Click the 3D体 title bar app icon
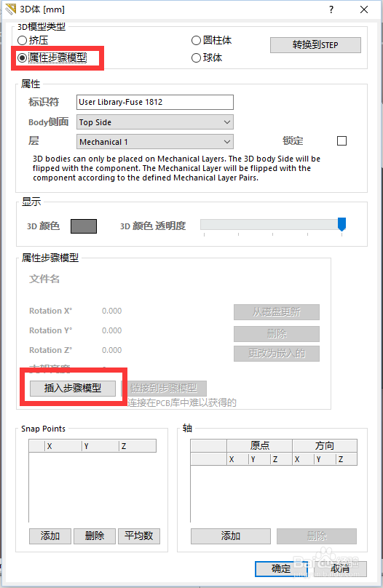This screenshot has height=588, width=383. tap(11, 9)
